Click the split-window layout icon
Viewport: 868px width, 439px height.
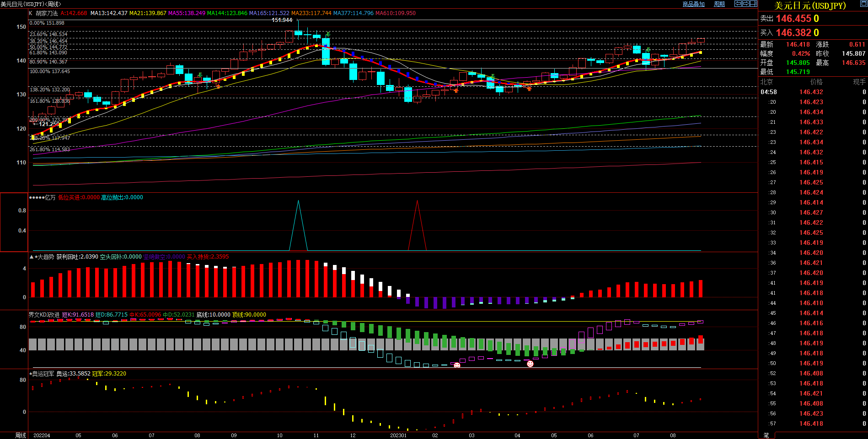tap(753, 4)
